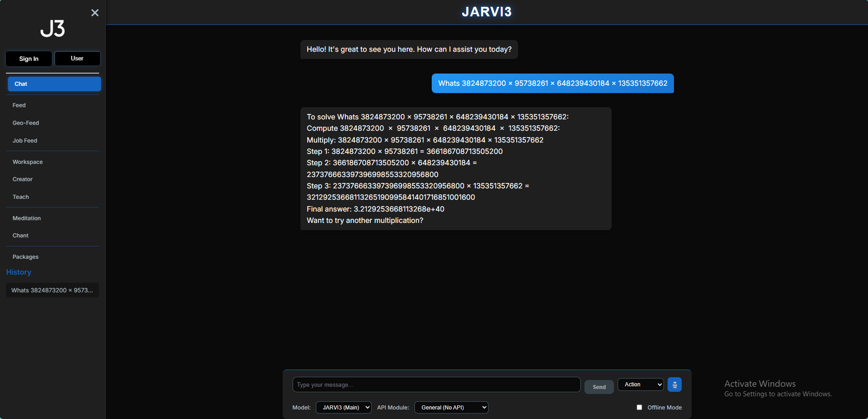This screenshot has width=868, height=419.
Task: Click the microphone voice input icon
Action: (x=674, y=384)
